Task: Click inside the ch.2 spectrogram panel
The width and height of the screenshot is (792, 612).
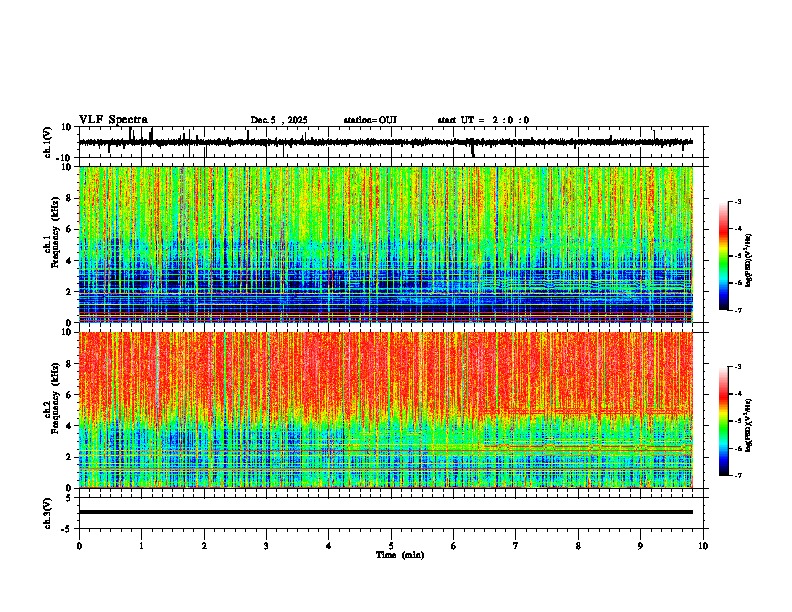Action: click(x=386, y=410)
